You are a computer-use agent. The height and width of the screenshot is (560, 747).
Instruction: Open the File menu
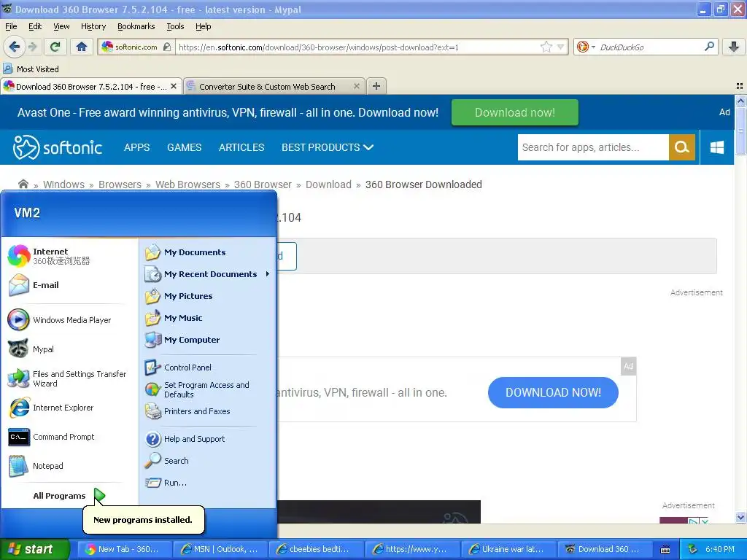(x=11, y=26)
